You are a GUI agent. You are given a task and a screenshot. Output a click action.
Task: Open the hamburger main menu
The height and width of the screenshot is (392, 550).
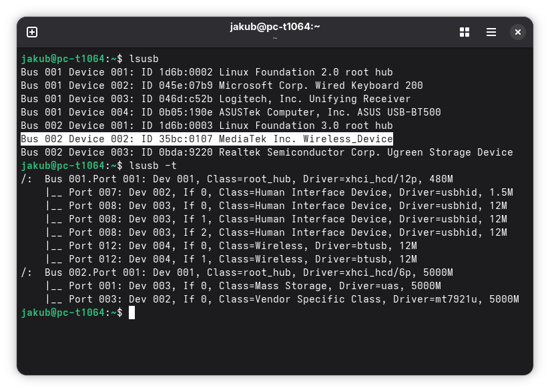(x=491, y=32)
